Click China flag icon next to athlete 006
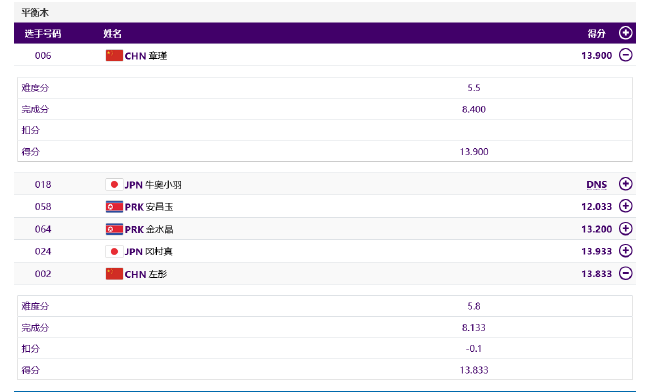 click(x=114, y=56)
